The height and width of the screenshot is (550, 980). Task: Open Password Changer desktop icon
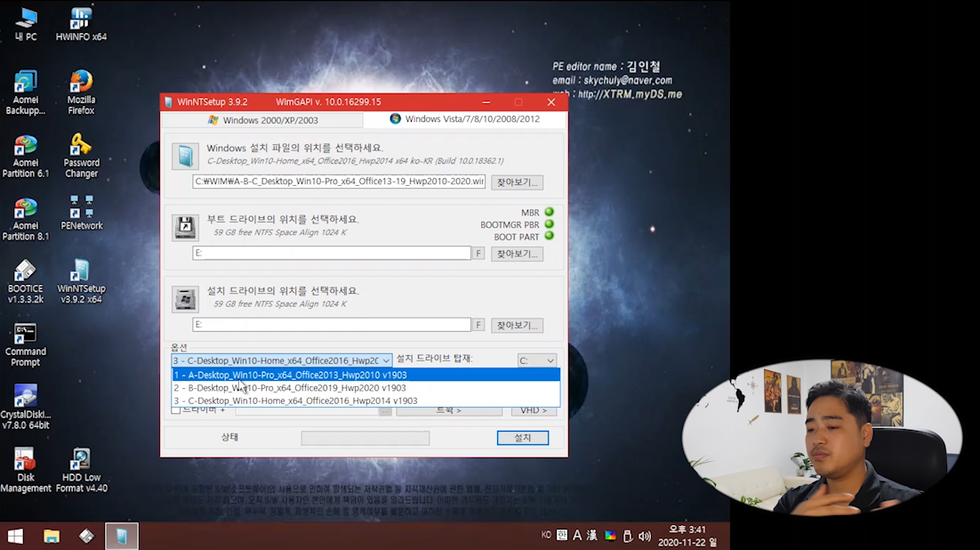pyautogui.click(x=81, y=157)
